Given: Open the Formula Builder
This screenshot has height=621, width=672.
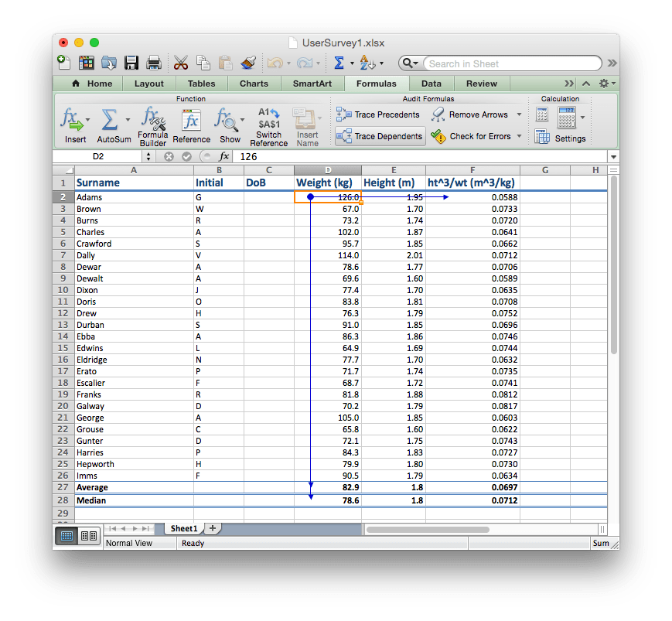Looking at the screenshot, I should (x=152, y=125).
